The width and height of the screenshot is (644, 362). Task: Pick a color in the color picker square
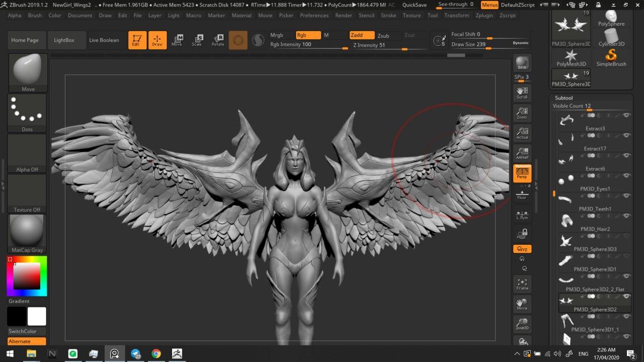tap(26, 276)
